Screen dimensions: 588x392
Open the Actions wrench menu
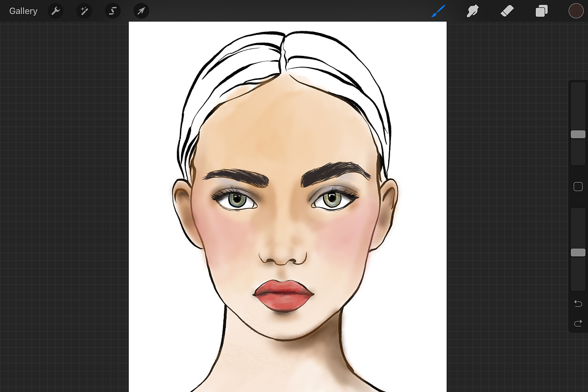tap(56, 11)
